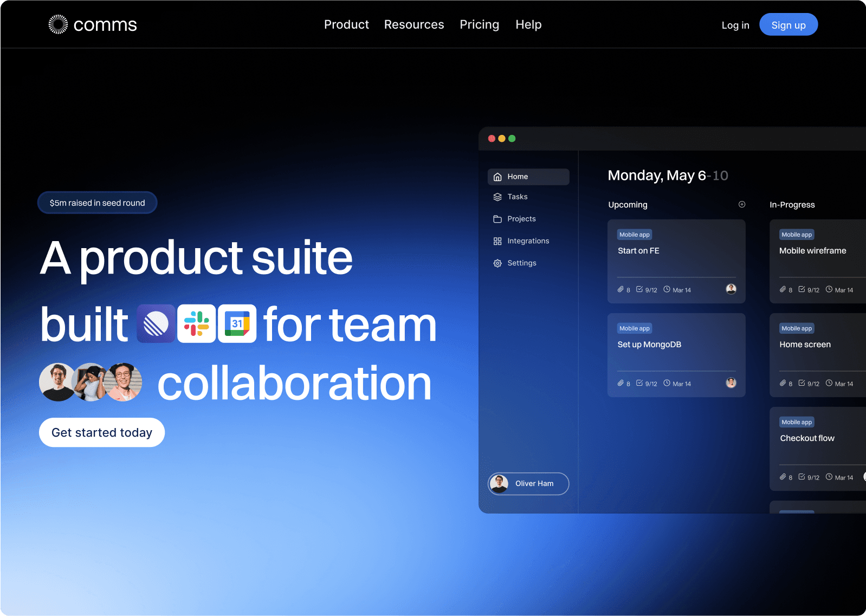Open the Mobile wireframe task card
This screenshot has height=616, width=866.
(818, 261)
